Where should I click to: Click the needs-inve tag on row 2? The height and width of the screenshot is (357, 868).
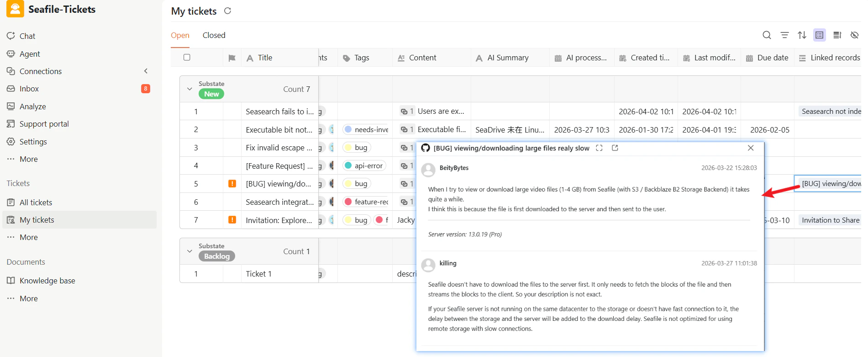pyautogui.click(x=366, y=129)
